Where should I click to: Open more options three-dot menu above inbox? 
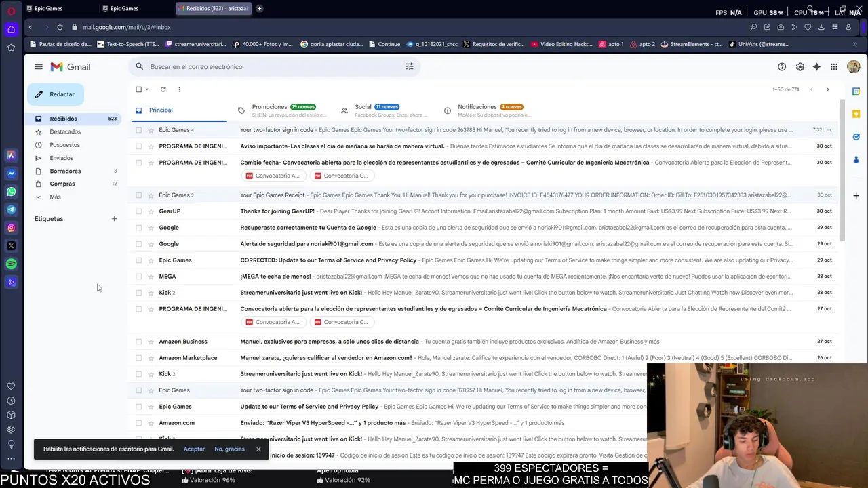(179, 89)
